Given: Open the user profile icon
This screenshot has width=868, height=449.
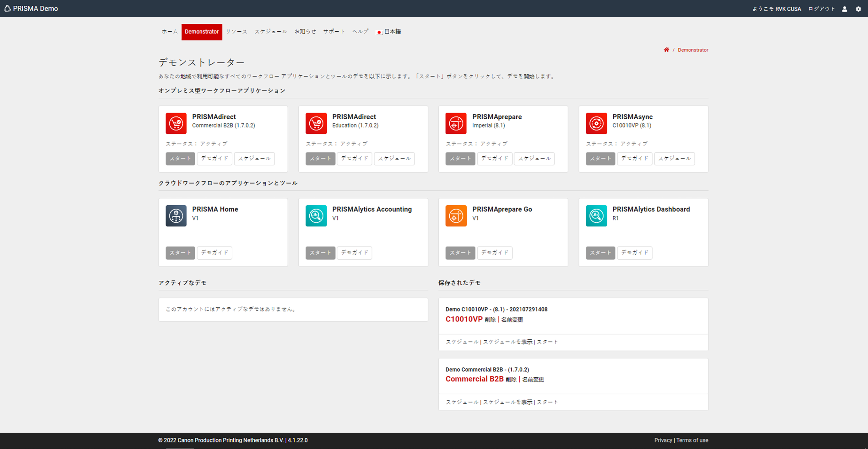Looking at the screenshot, I should tap(844, 9).
